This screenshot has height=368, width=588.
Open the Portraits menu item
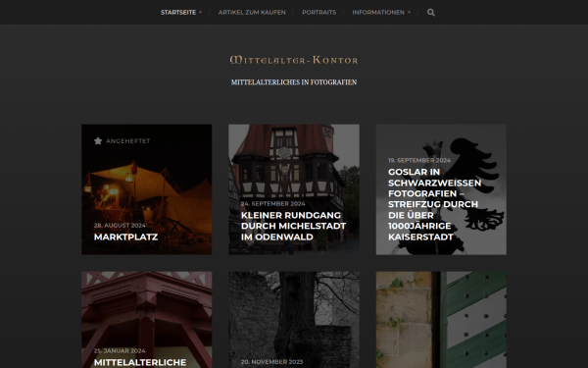pos(319,13)
